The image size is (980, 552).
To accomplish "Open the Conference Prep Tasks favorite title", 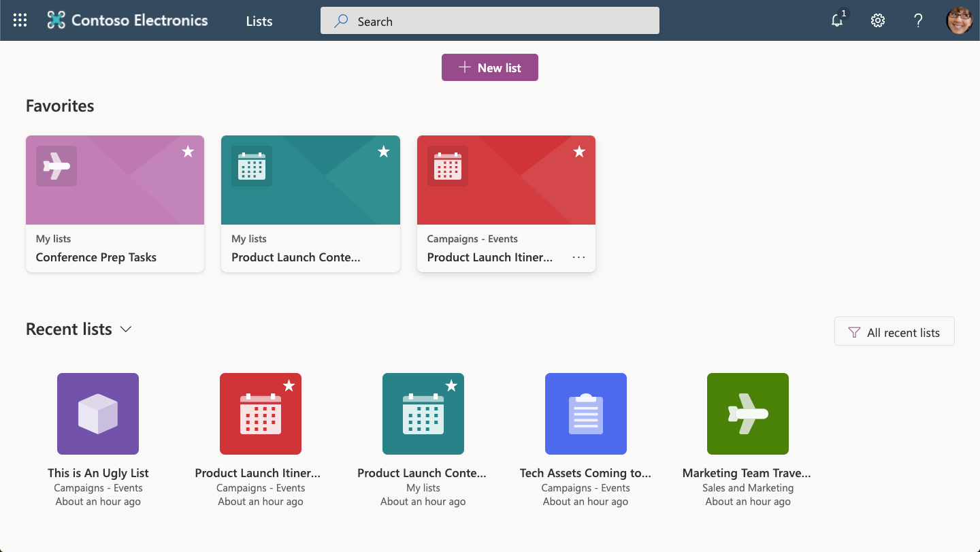I will (96, 257).
